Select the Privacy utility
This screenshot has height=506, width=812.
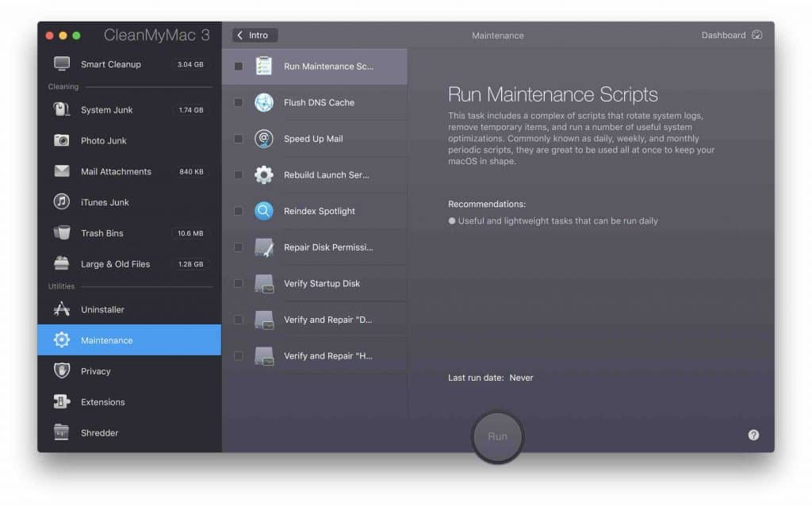point(129,371)
